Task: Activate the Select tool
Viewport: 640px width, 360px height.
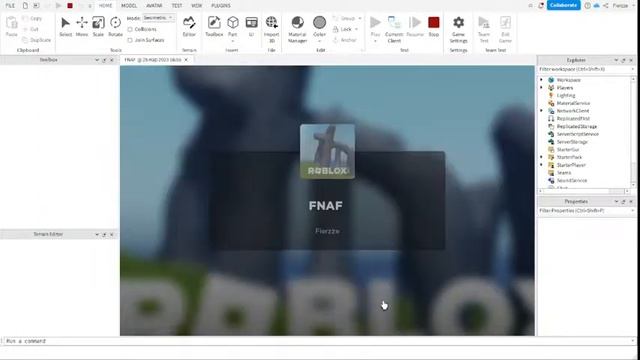Action: pyautogui.click(x=65, y=27)
